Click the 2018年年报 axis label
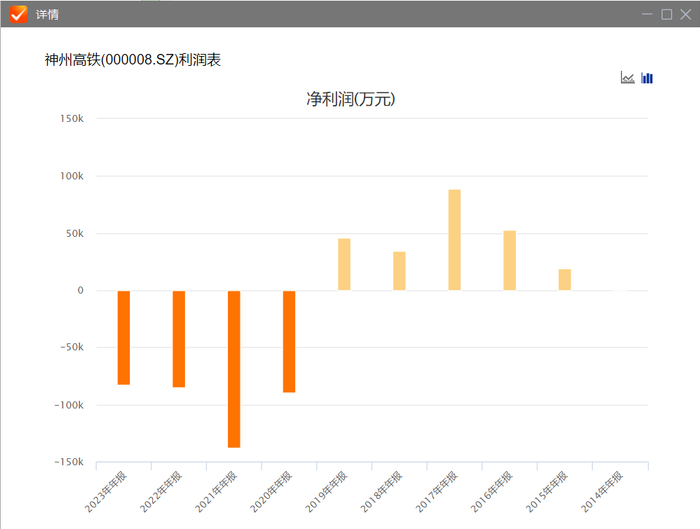700x529 pixels. coord(381,492)
